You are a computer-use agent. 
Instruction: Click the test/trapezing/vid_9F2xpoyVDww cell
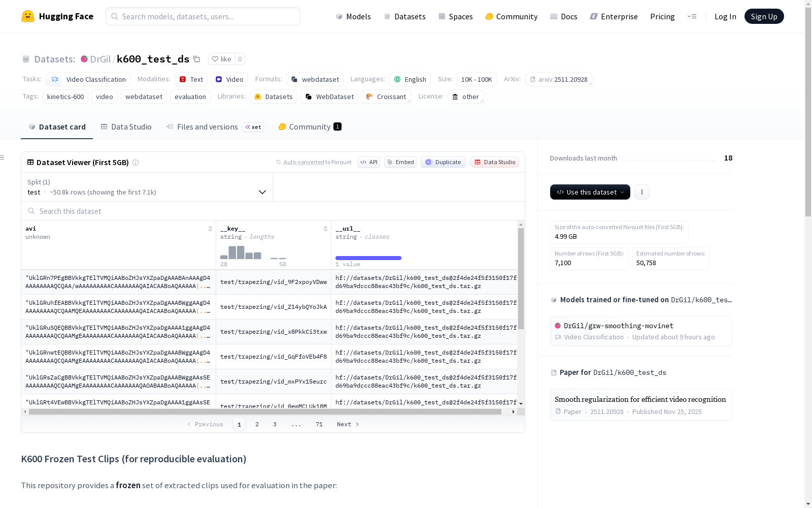coord(274,282)
